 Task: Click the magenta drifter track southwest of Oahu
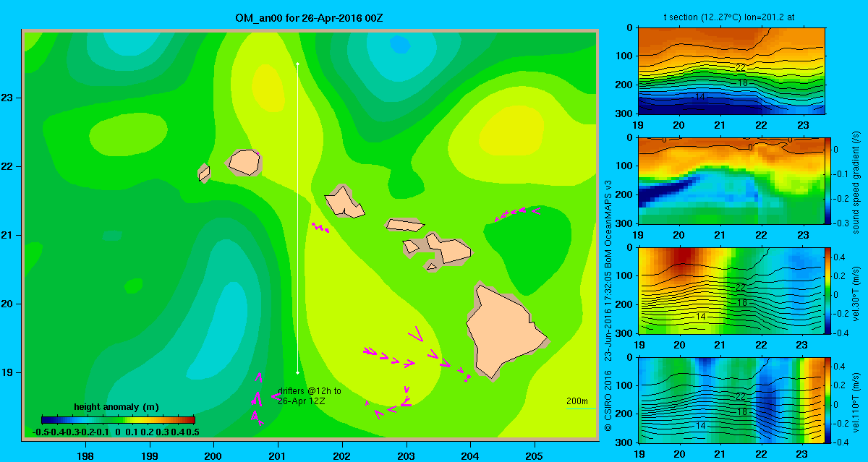[x=320, y=228]
